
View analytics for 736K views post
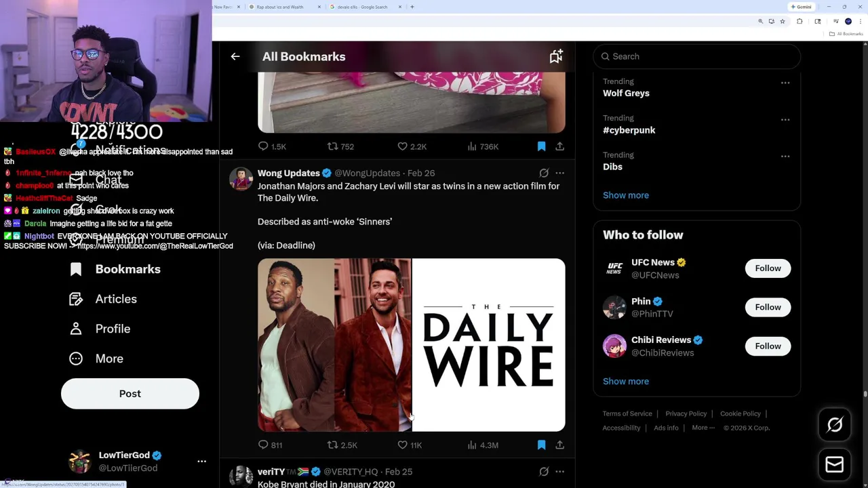pyautogui.click(x=483, y=146)
